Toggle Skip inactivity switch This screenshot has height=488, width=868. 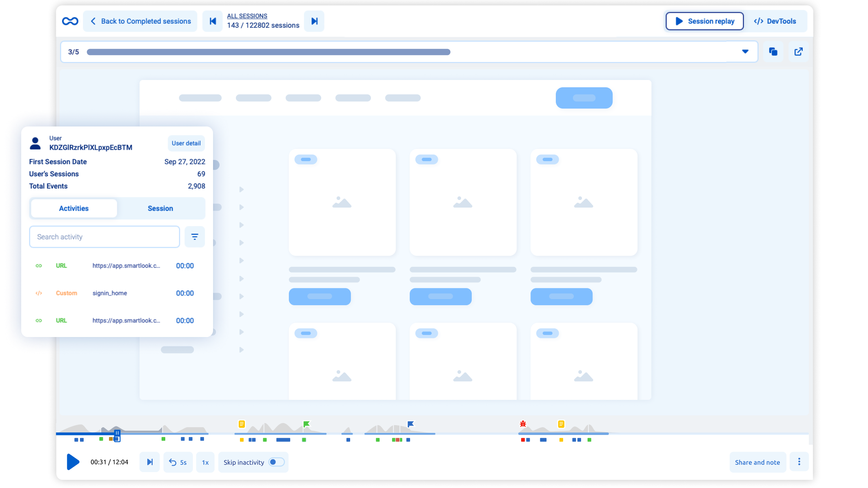pyautogui.click(x=276, y=462)
